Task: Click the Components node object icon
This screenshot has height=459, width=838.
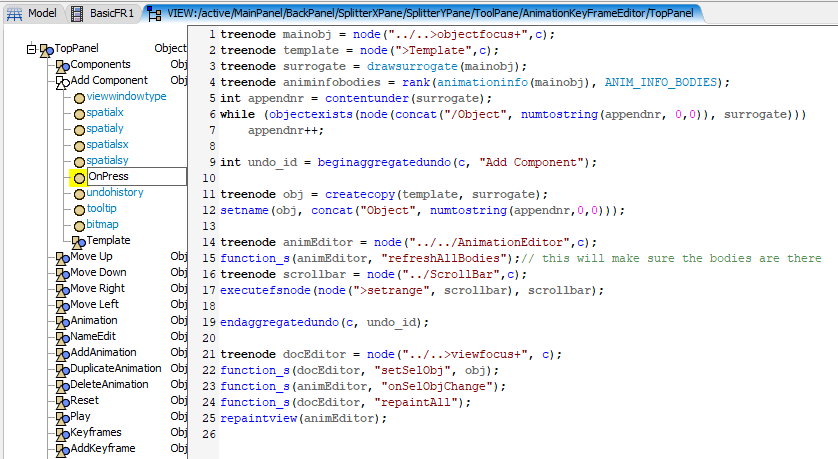Action: click(x=62, y=65)
